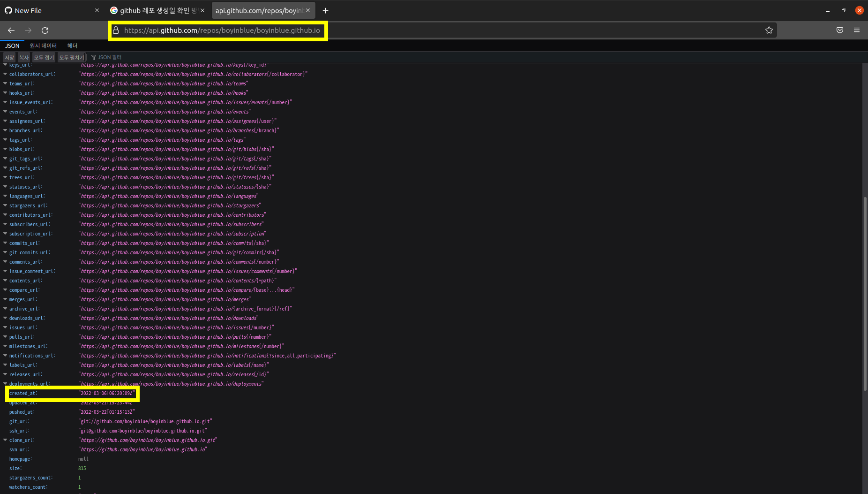Collapse the milestones_url row
Screen dimensions: 868x494
pyautogui.click(x=5, y=346)
